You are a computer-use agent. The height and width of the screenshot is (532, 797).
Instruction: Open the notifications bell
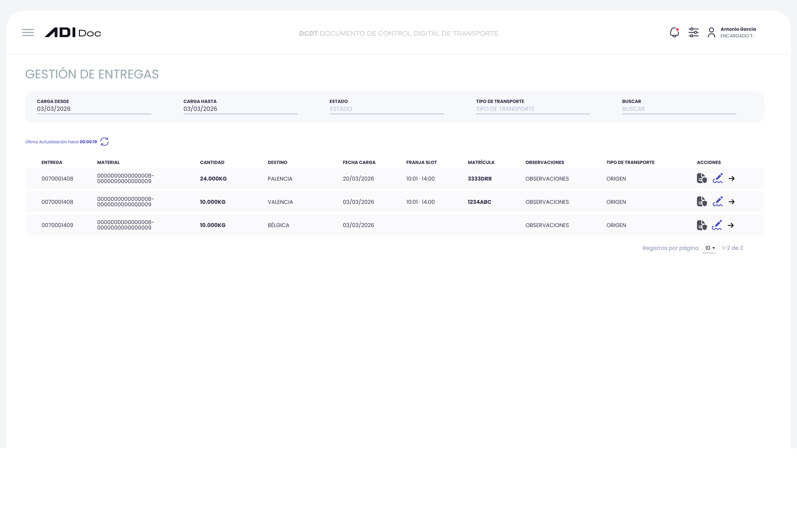[x=674, y=33]
